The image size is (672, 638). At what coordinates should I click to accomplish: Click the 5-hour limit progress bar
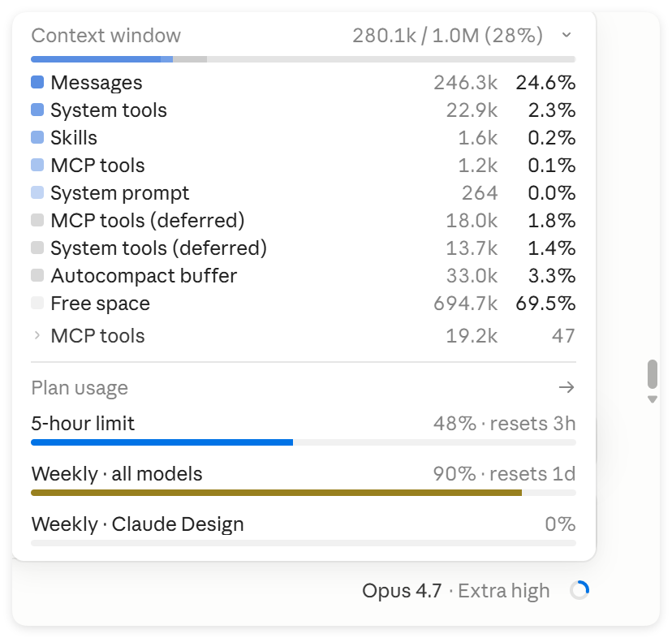[x=303, y=442]
